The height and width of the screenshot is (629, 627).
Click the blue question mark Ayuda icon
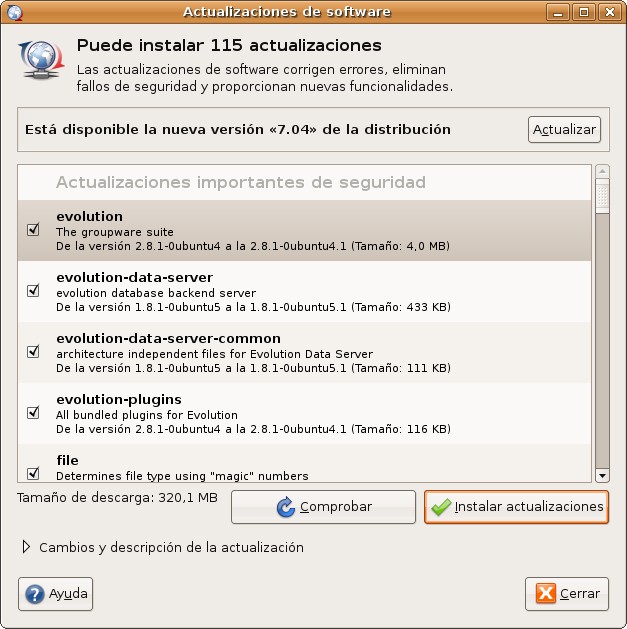point(35,594)
